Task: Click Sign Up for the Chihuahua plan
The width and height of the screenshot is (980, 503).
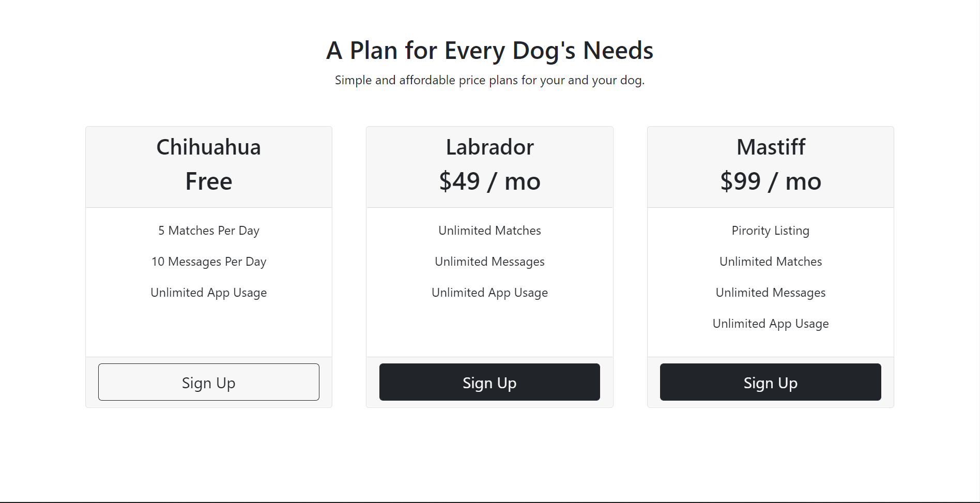Action: pyautogui.click(x=208, y=382)
